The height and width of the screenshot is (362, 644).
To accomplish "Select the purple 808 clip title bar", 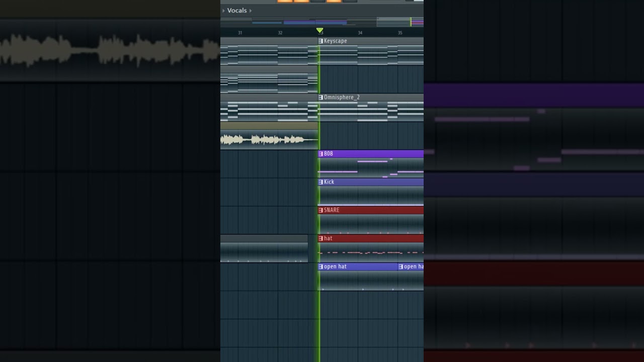I will tap(371, 153).
